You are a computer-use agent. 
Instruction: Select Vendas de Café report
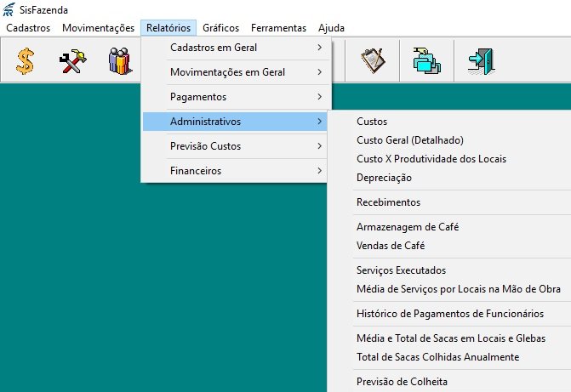(391, 246)
